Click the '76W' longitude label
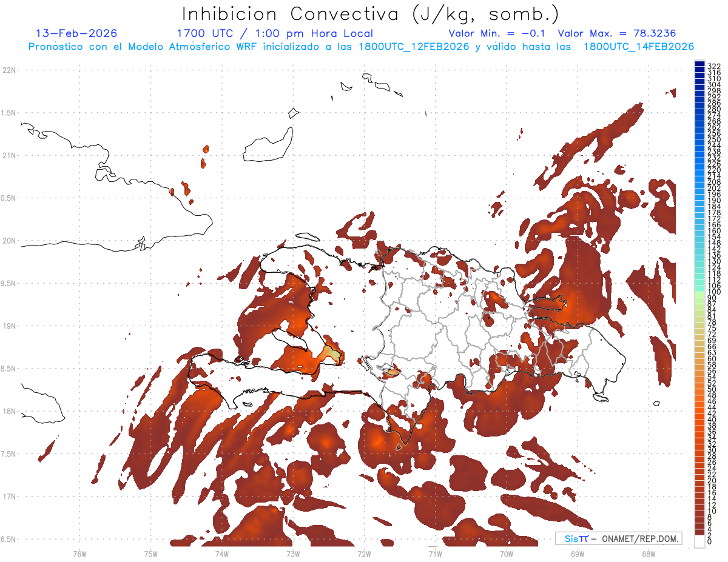The image size is (728, 562). (79, 554)
